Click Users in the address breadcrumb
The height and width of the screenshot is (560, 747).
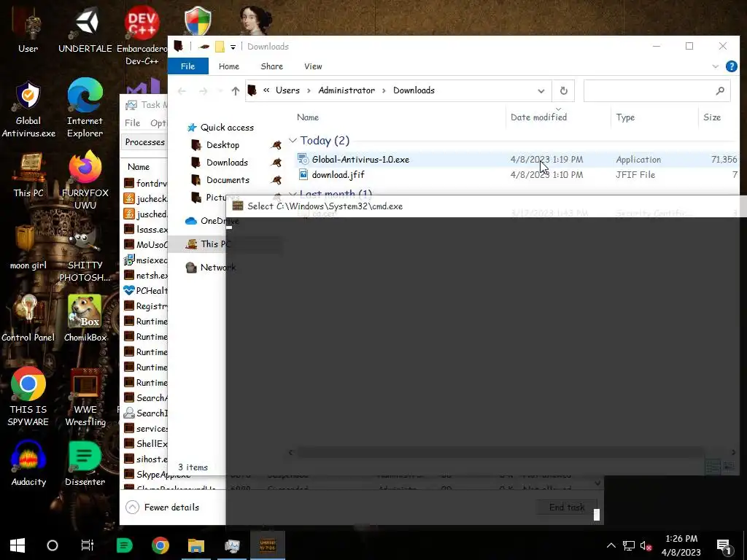[x=287, y=90]
